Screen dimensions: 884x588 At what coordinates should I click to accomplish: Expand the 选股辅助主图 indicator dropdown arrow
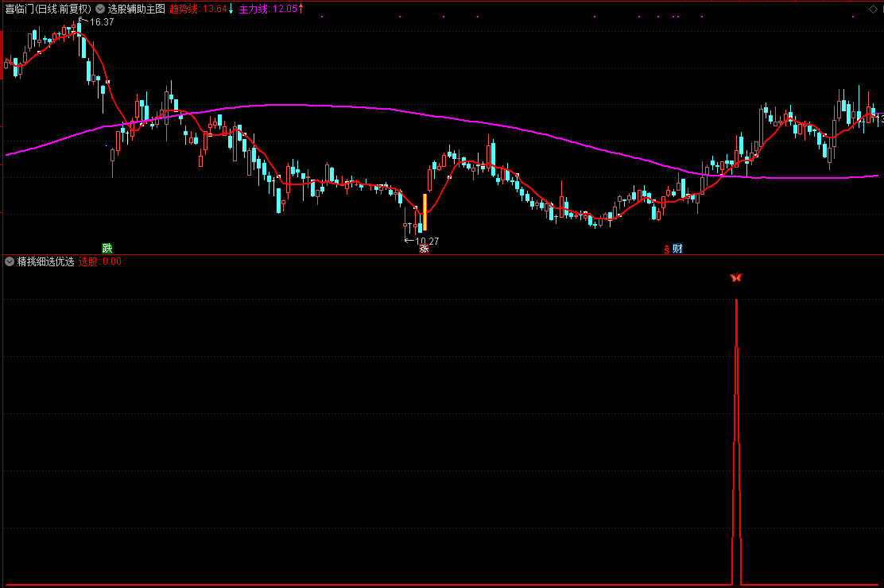click(x=99, y=9)
